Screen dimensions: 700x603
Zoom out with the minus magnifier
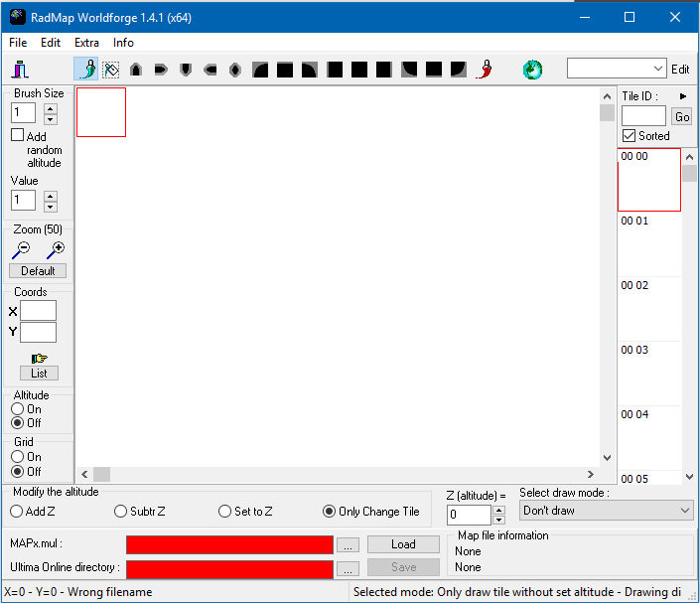[x=21, y=250]
